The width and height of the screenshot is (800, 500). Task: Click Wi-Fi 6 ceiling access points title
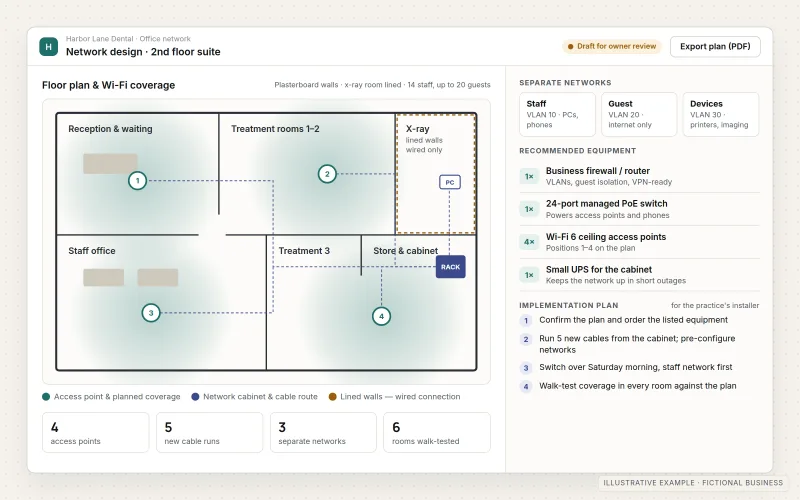pos(606,237)
